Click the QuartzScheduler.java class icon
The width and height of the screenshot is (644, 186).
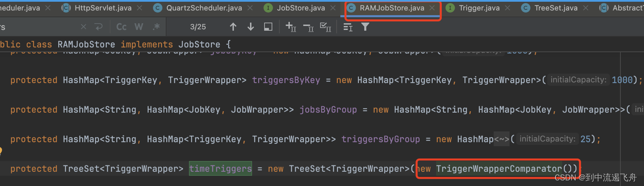[x=158, y=8]
